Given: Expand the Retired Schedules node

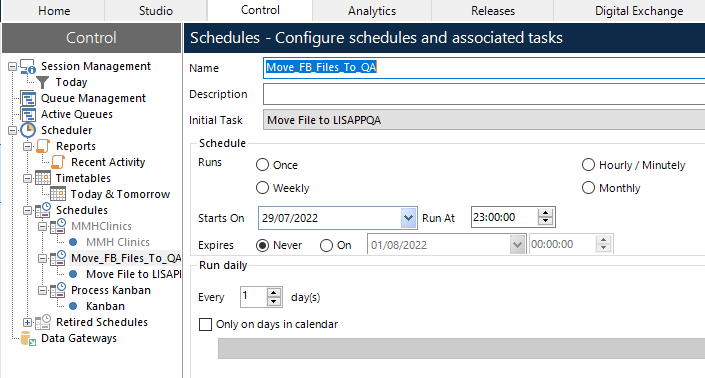Looking at the screenshot, I should click(27, 322).
